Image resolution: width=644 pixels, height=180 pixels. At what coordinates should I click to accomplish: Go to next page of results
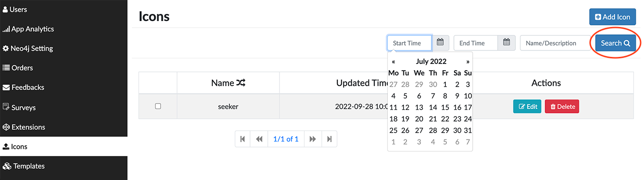click(313, 139)
